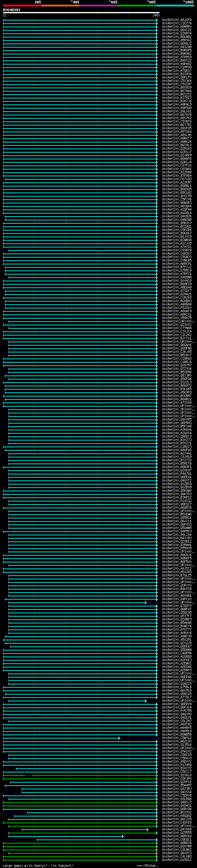
Task: Open hit UniRef100_A8JGF8
Action: tap(176, 20)
